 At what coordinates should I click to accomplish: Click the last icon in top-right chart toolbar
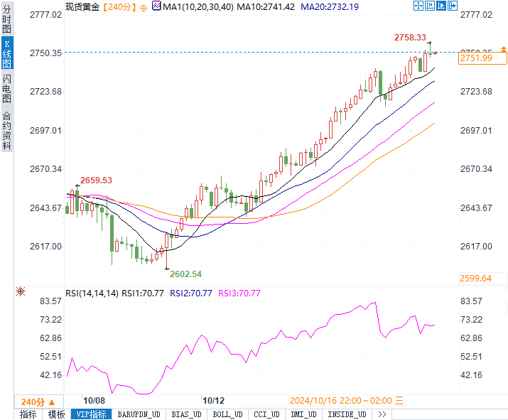[453, 6]
